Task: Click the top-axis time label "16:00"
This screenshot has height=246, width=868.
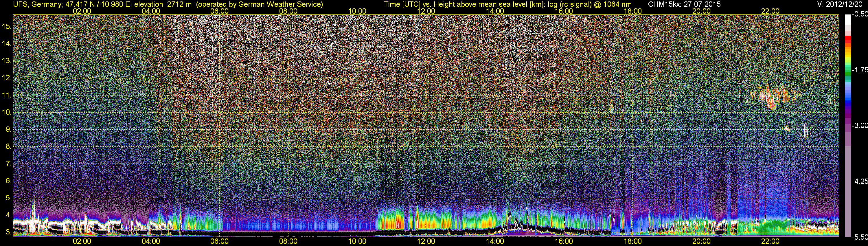Action: click(x=564, y=11)
